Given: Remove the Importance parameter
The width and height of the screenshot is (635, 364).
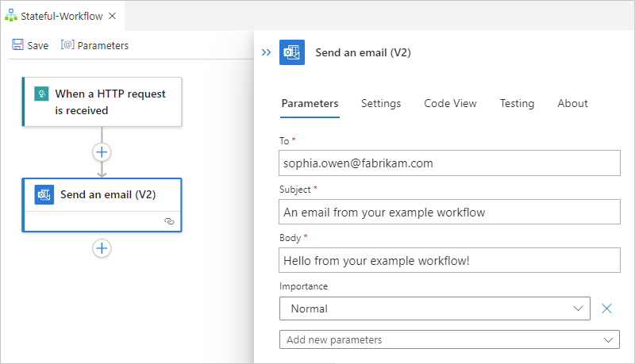Looking at the screenshot, I should click(607, 308).
